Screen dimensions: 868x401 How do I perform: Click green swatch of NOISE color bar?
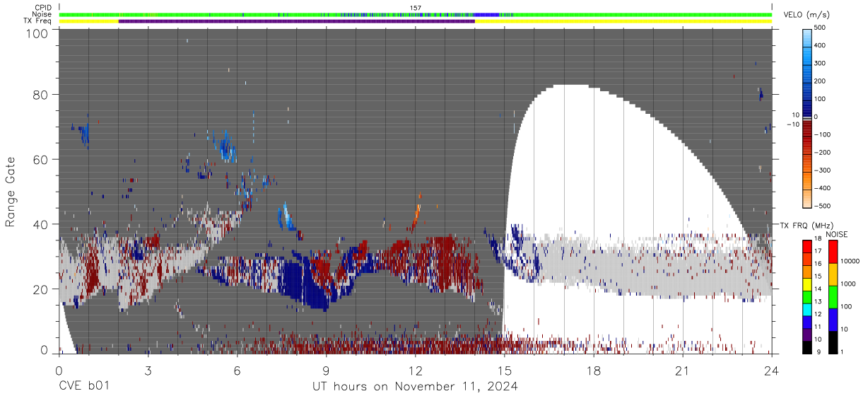(x=833, y=296)
